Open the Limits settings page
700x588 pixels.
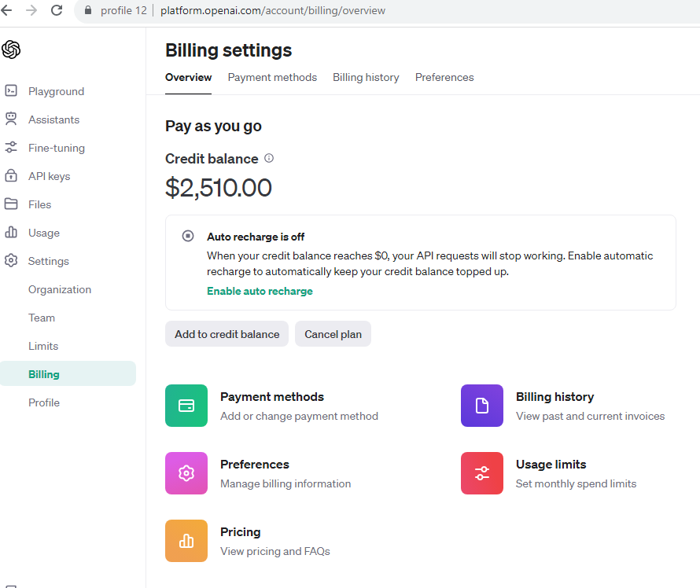pos(43,346)
